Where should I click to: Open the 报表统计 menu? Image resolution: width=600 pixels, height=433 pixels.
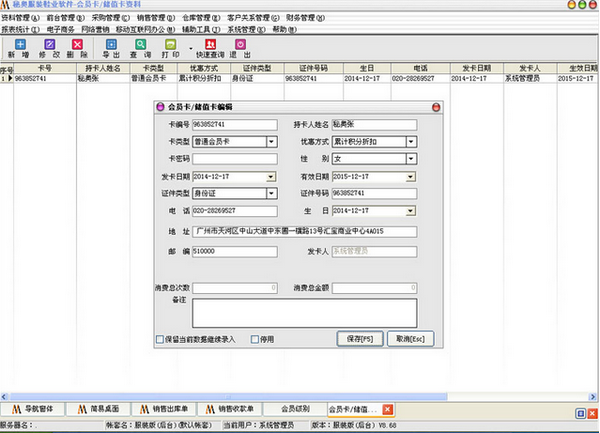coord(20,29)
